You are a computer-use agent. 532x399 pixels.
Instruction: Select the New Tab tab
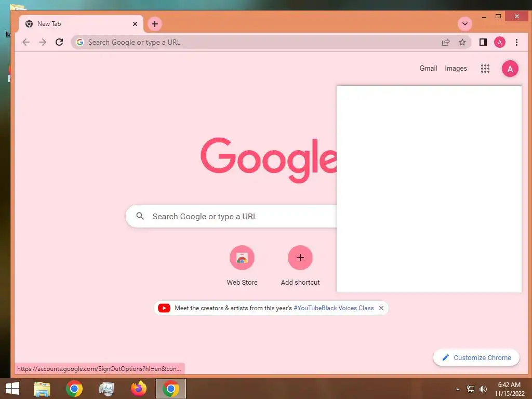tap(81, 24)
